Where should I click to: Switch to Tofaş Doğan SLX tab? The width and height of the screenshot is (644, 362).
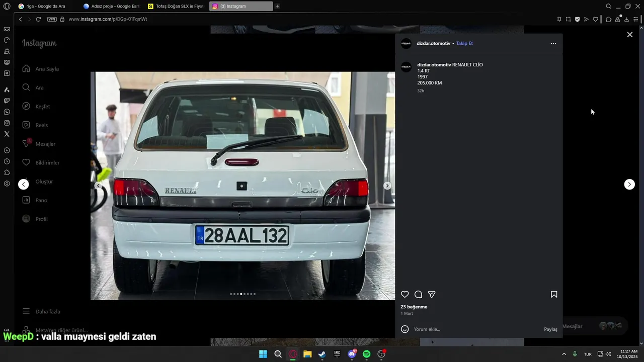pos(176,6)
